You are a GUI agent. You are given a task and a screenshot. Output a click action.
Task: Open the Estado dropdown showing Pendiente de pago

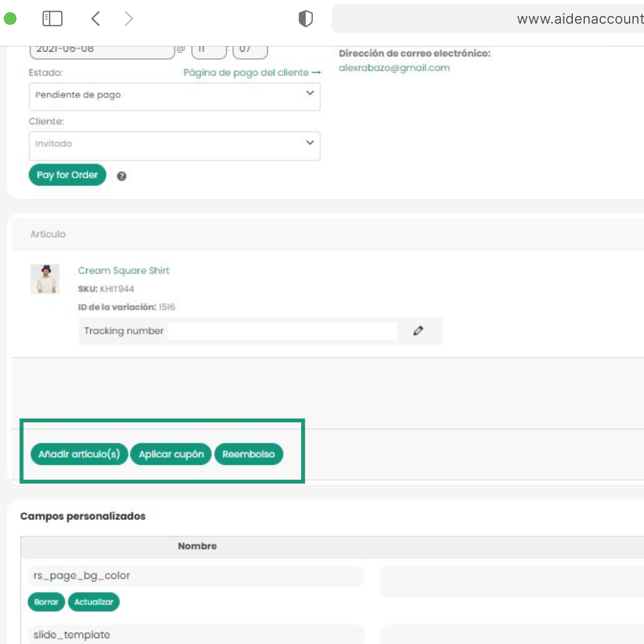[x=174, y=96]
